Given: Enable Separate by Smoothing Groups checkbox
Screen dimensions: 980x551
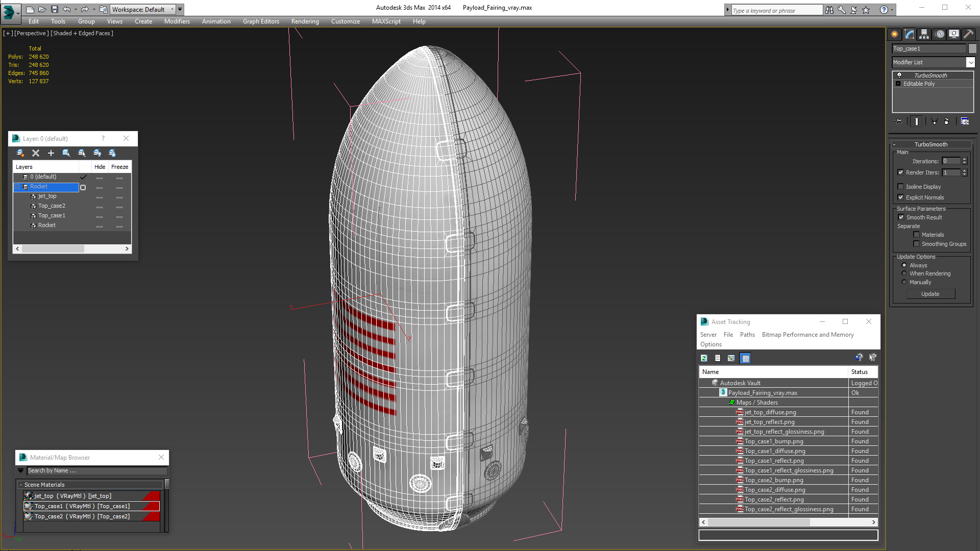Looking at the screenshot, I should click(x=917, y=244).
